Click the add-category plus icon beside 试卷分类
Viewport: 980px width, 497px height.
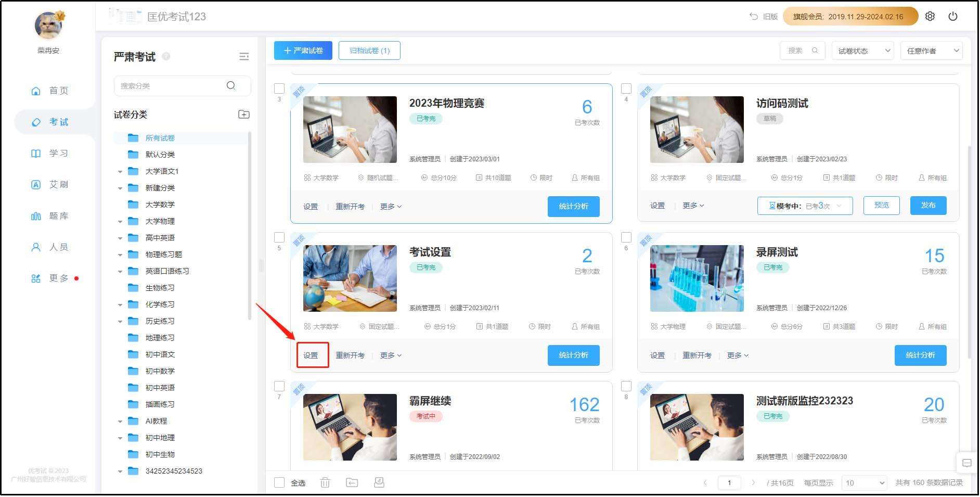point(243,114)
